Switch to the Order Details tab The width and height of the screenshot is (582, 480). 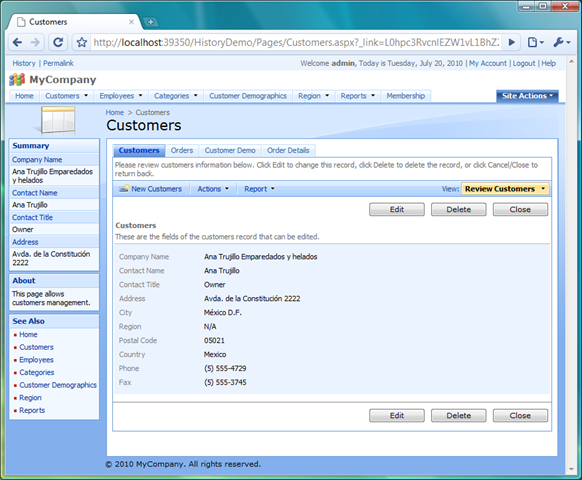(288, 150)
